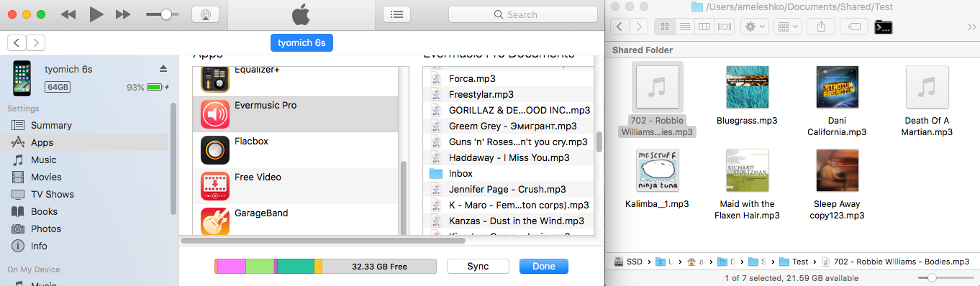Viewport: 980px width, 286px height.
Task: Select 702 - Robbie Williams mp3 file
Action: tap(657, 99)
